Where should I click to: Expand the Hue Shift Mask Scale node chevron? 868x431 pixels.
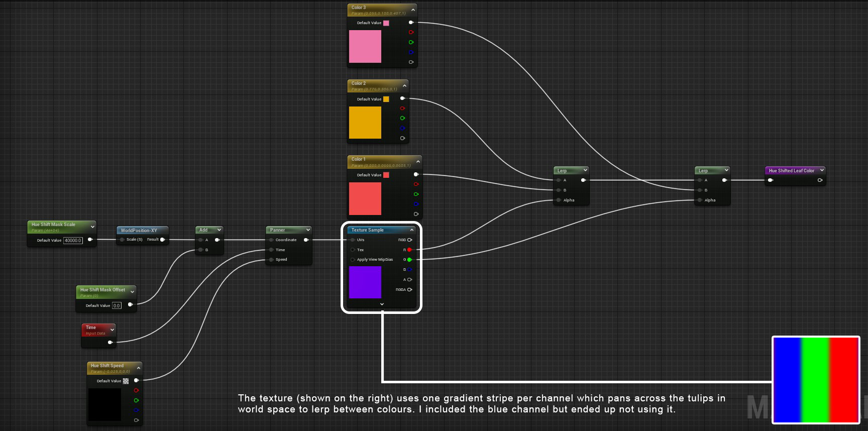[92, 227]
